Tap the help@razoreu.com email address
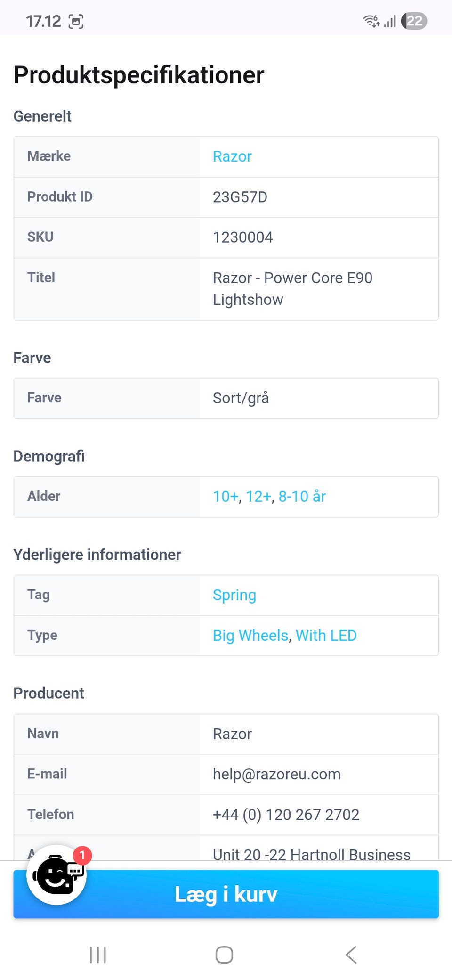Image resolution: width=452 pixels, height=980 pixels. tap(276, 774)
